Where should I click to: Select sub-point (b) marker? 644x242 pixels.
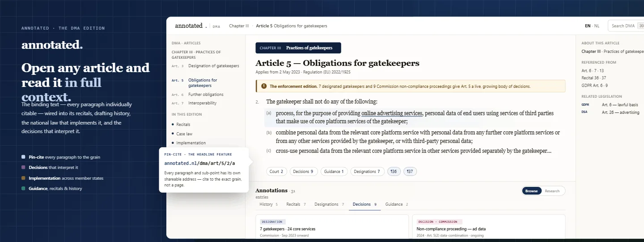click(x=269, y=133)
